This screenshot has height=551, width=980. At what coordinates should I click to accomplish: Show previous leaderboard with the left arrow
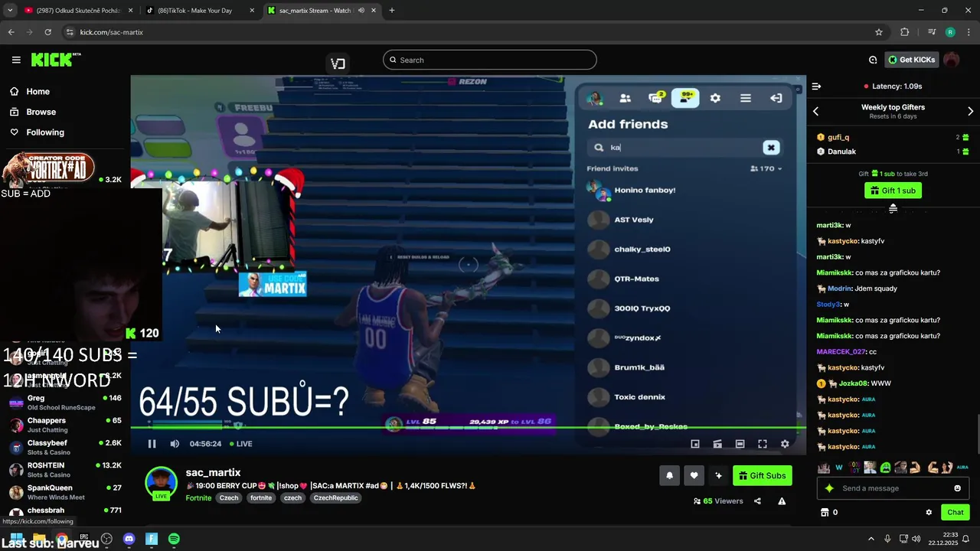815,112
